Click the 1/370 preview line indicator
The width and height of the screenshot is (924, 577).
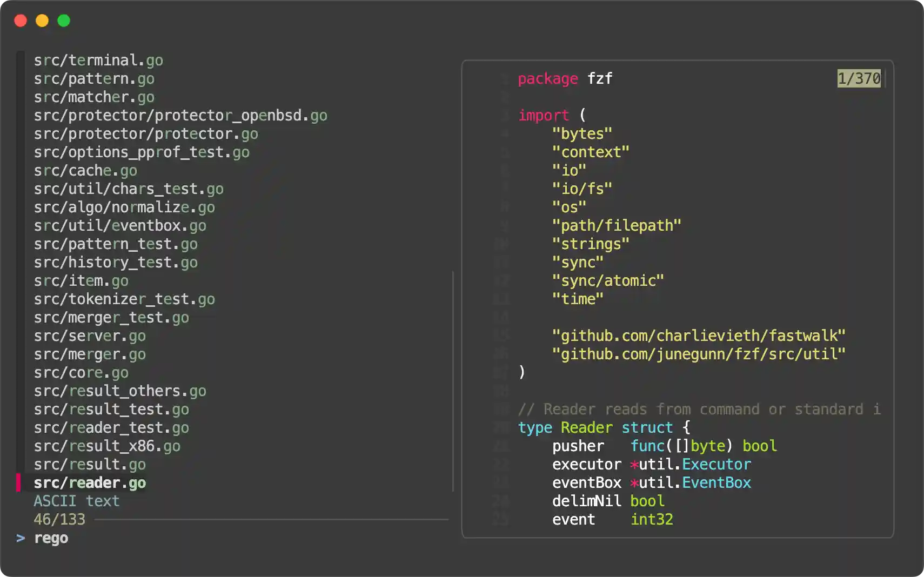coord(859,78)
